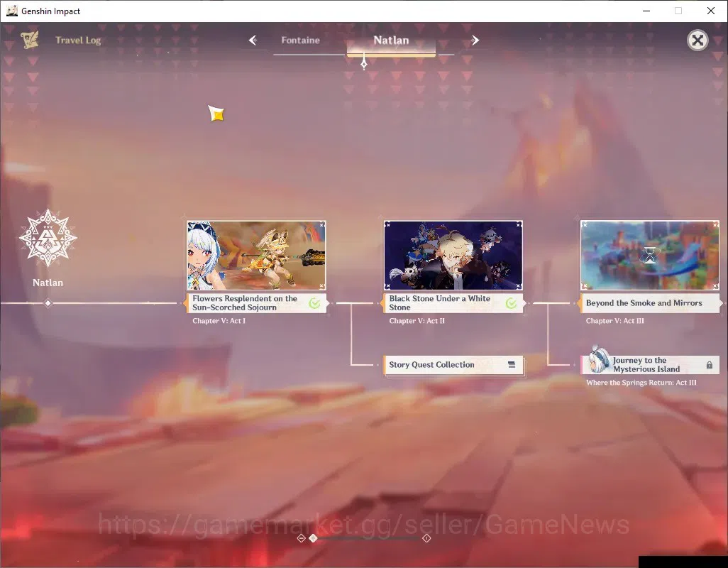Screen dimensions: 728x568
Task: Go to next region with right arrow
Action: pos(475,40)
